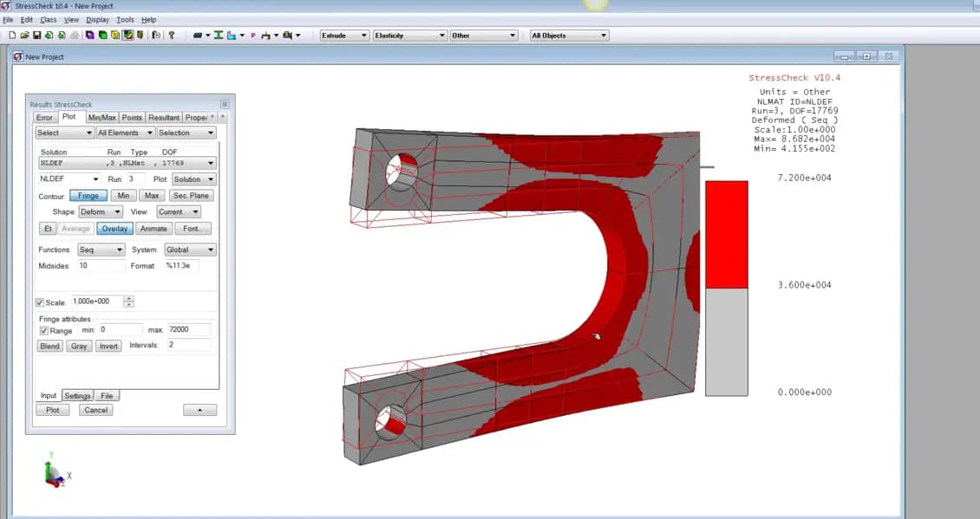Open the Display menu
This screenshot has height=519, width=980.
(97, 18)
